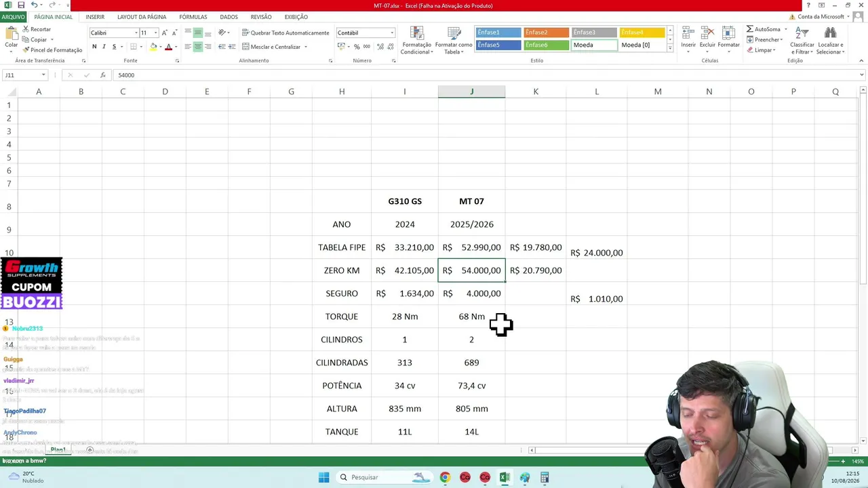Viewport: 868px width, 488px height.
Task: Open the font size 11 dropdown
Action: pyautogui.click(x=155, y=33)
